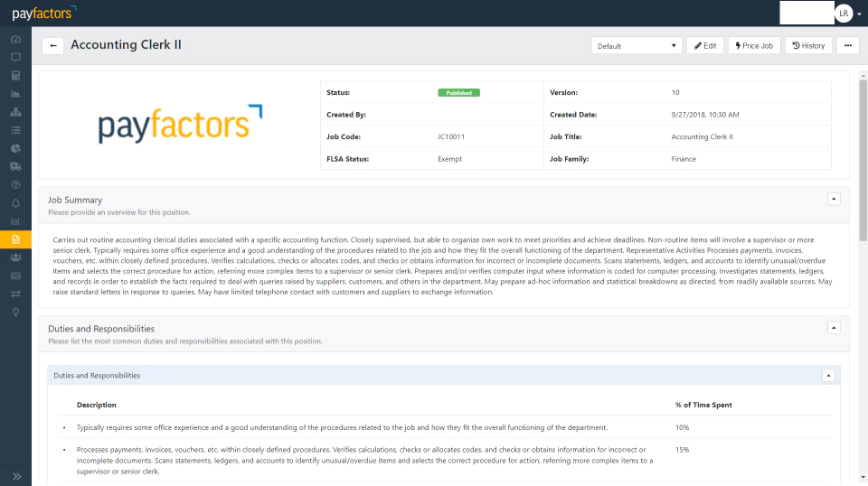Open the truck sidebar icon

pyautogui.click(x=15, y=166)
